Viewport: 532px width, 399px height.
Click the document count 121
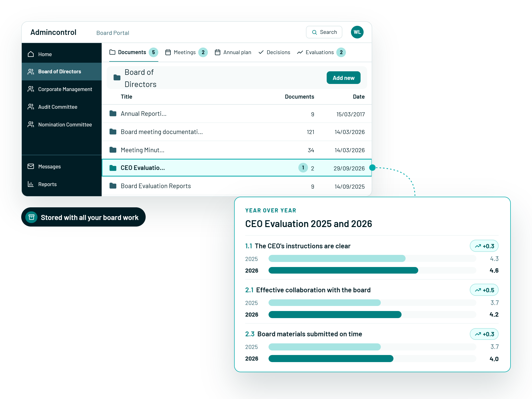coord(310,132)
